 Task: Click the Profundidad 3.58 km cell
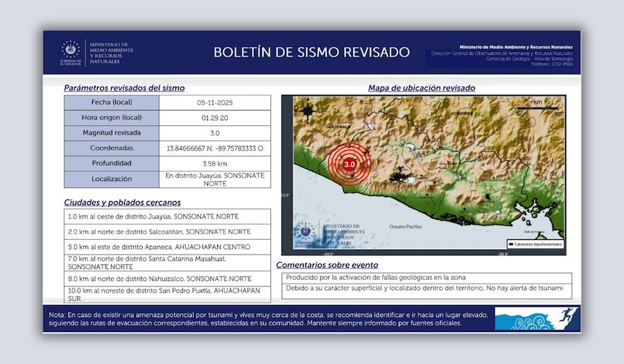215,164
